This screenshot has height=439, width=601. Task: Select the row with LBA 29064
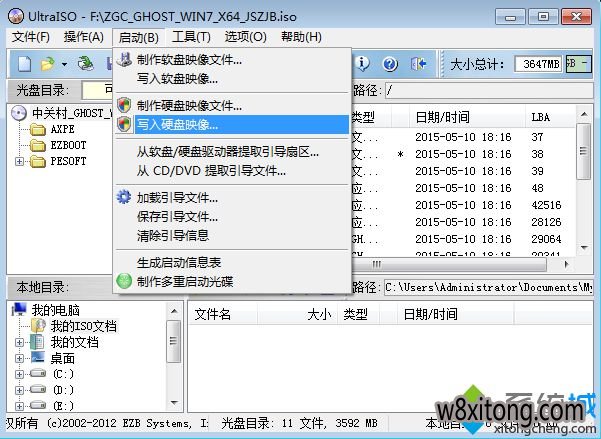click(463, 239)
